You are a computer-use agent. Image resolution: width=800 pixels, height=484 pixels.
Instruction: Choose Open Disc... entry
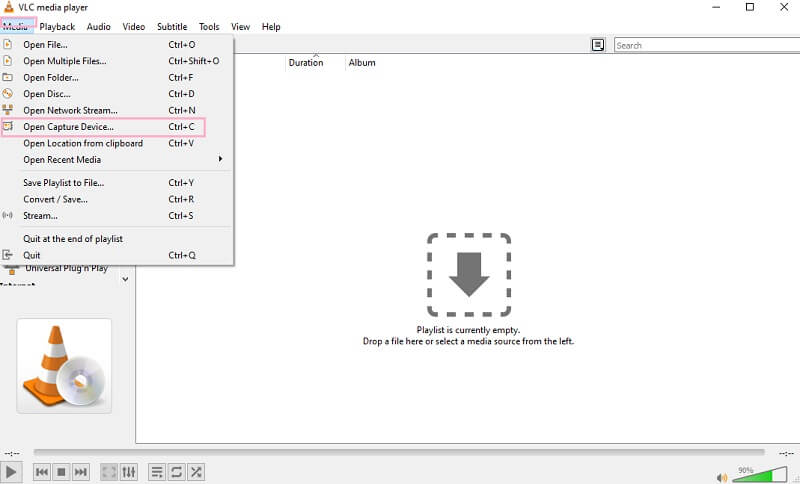click(116, 94)
